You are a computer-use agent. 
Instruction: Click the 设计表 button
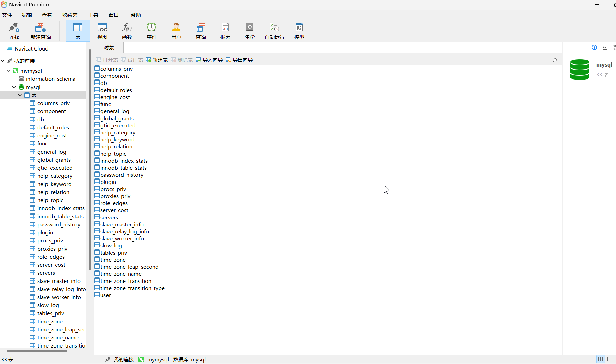(132, 60)
